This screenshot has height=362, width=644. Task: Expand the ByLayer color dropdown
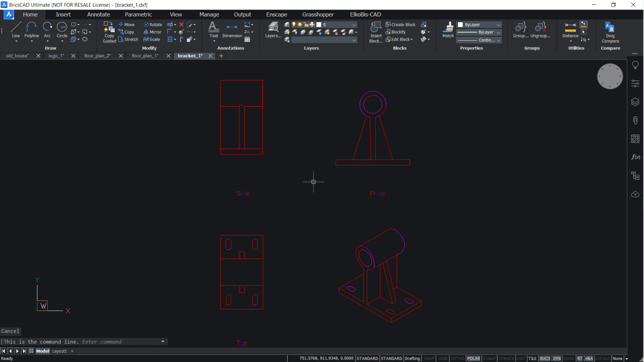point(499,25)
